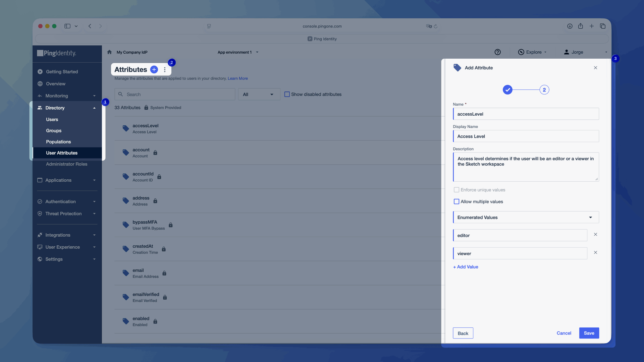
Task: Click the lock icon beside emailVerified
Action: [165, 297]
